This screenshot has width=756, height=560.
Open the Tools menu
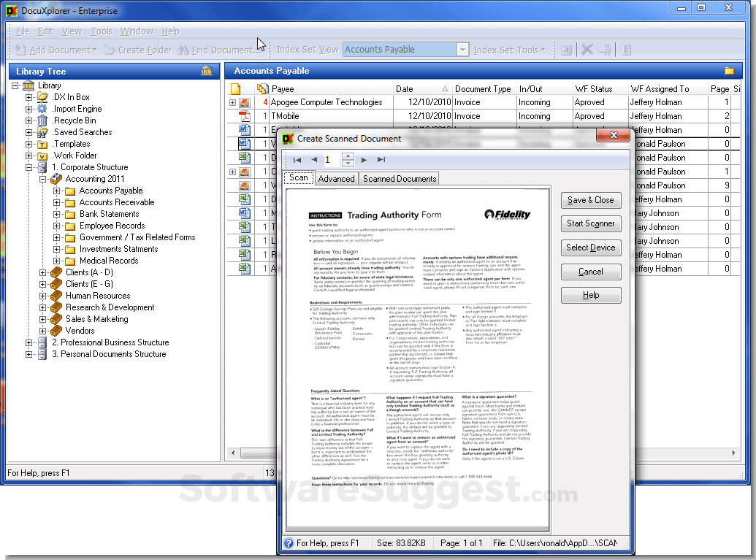tap(102, 31)
